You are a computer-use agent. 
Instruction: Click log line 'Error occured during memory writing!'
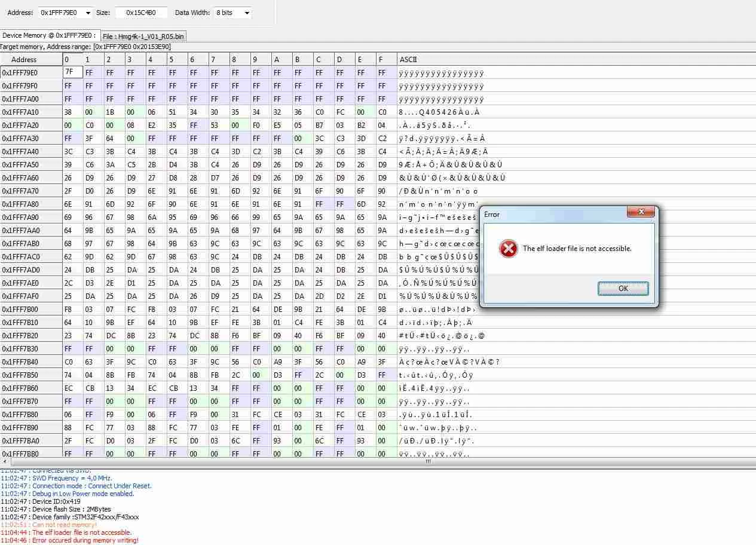tap(69, 540)
